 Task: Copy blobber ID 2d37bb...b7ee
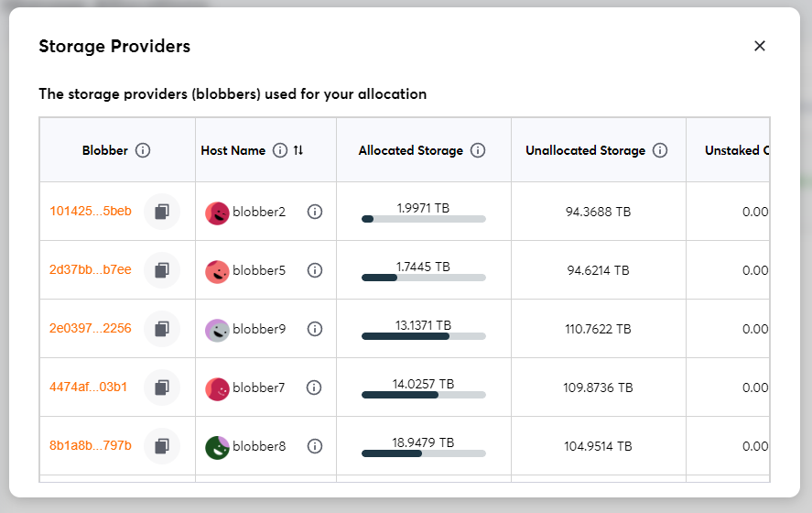(162, 270)
